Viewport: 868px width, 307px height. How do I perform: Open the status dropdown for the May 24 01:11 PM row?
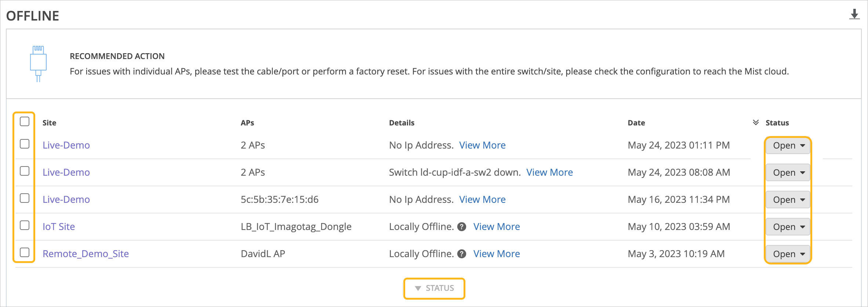pyautogui.click(x=788, y=146)
